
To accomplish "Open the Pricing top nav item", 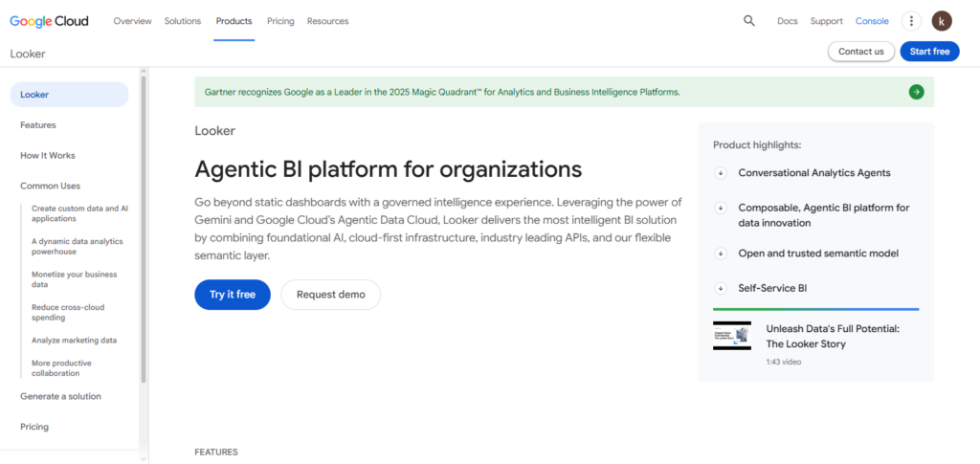I will pyautogui.click(x=280, y=21).
